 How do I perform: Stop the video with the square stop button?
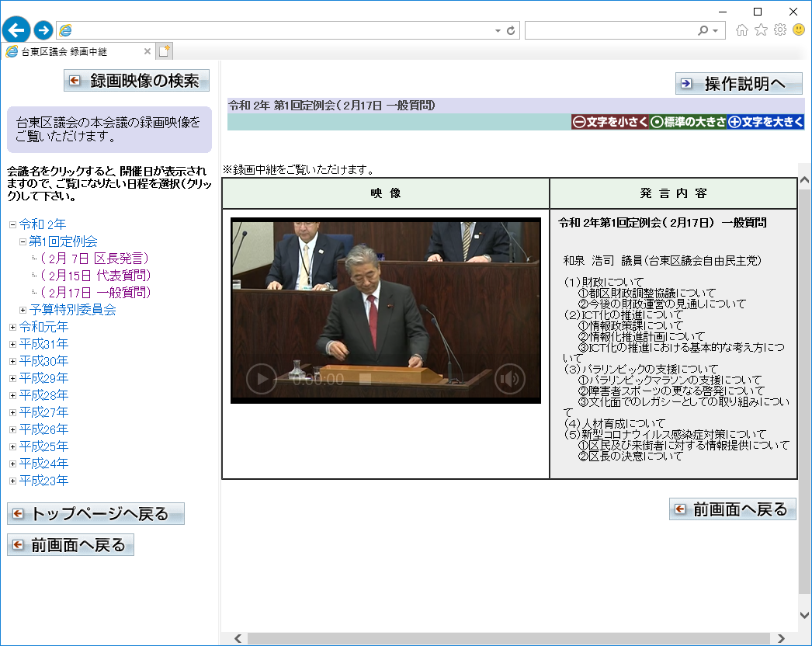365,379
